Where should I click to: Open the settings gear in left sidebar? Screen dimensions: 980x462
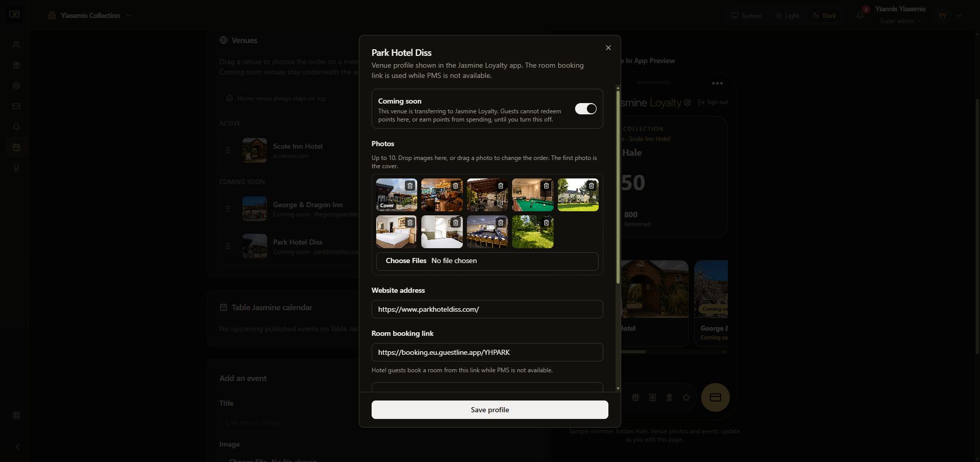point(16,86)
